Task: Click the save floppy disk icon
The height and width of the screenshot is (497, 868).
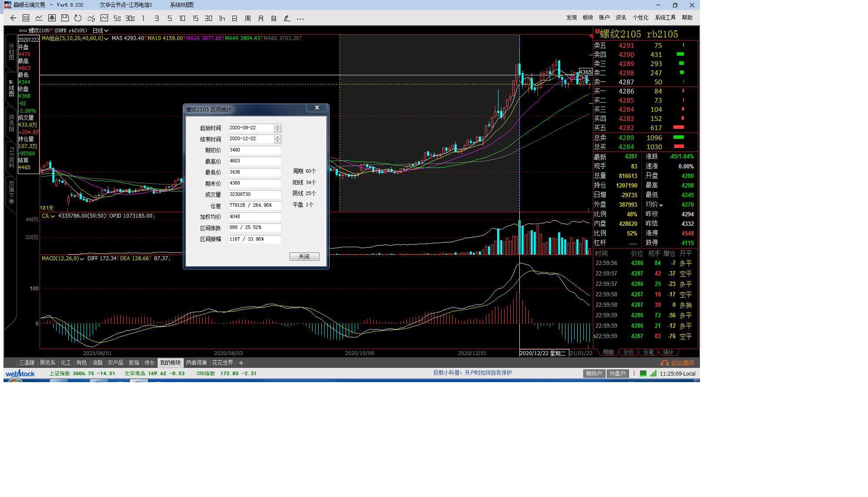Action: tap(65, 18)
